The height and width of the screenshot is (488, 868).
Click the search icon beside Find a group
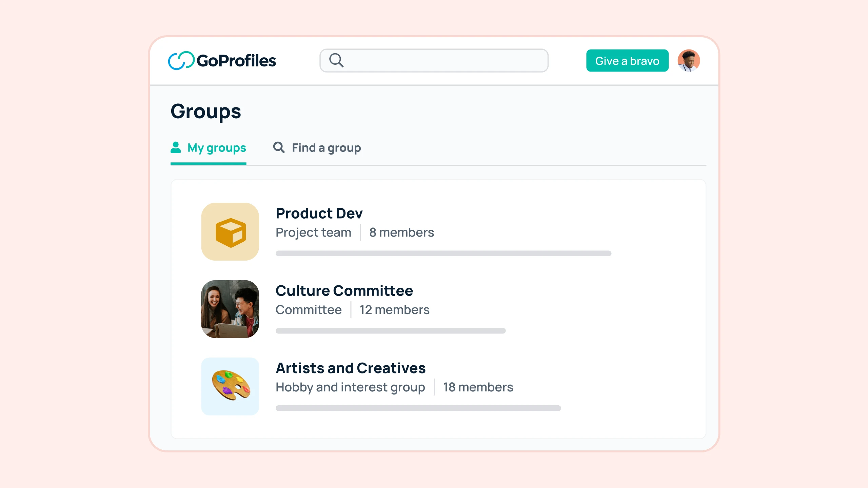(x=279, y=147)
